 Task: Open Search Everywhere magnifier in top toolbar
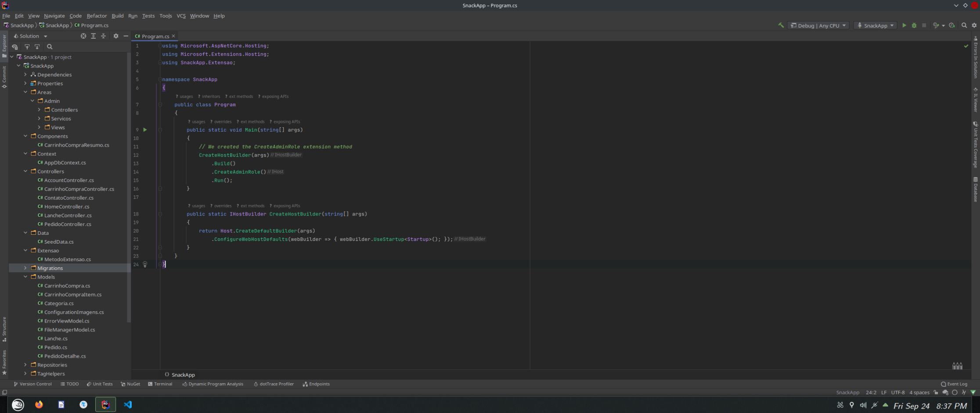point(964,25)
